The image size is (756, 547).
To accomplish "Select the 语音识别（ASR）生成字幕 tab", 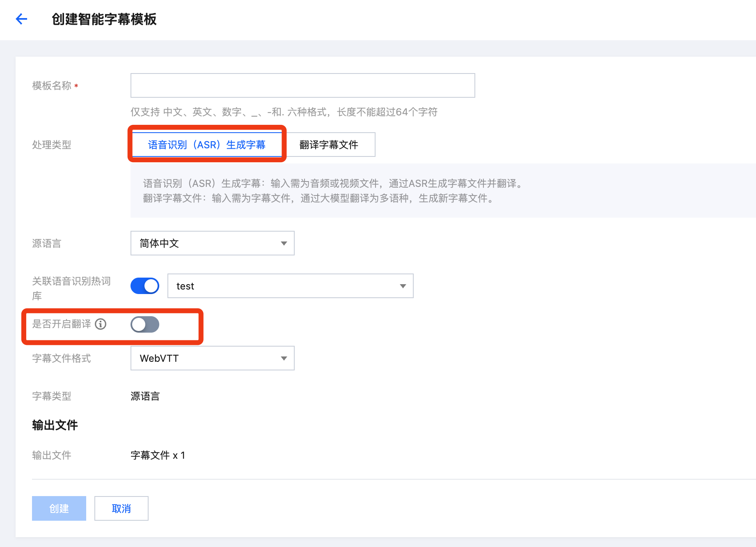I will pos(206,145).
